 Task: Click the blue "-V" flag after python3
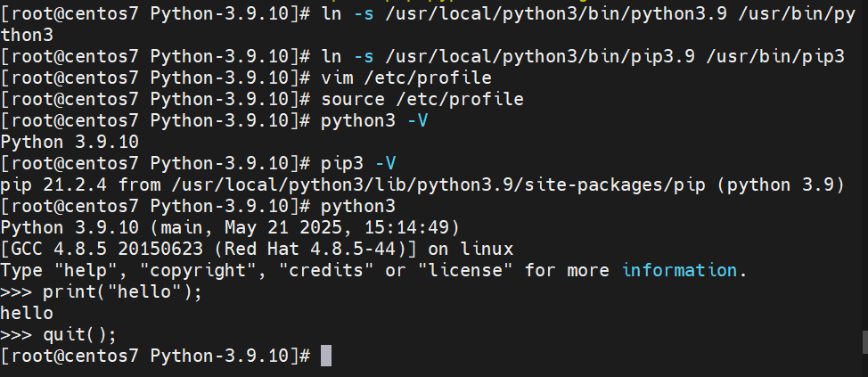tap(417, 120)
